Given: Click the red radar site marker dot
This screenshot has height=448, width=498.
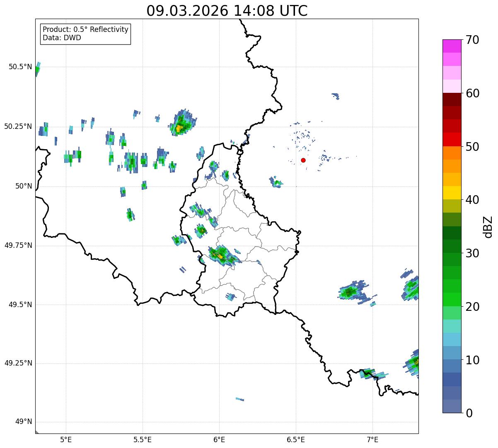Looking at the screenshot, I should (303, 160).
